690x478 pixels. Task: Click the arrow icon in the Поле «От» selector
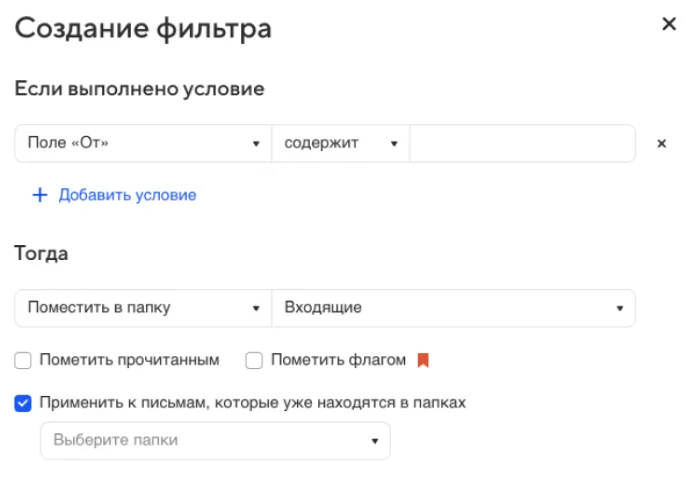(x=257, y=144)
